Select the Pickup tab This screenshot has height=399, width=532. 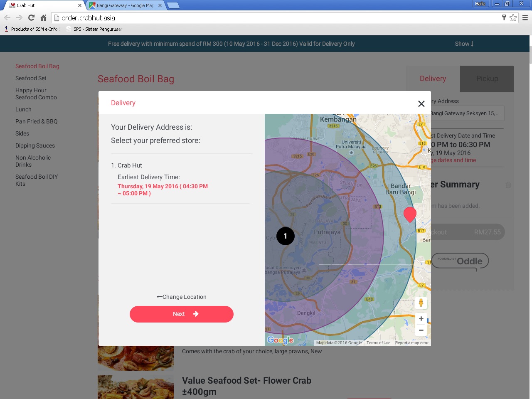(x=487, y=79)
